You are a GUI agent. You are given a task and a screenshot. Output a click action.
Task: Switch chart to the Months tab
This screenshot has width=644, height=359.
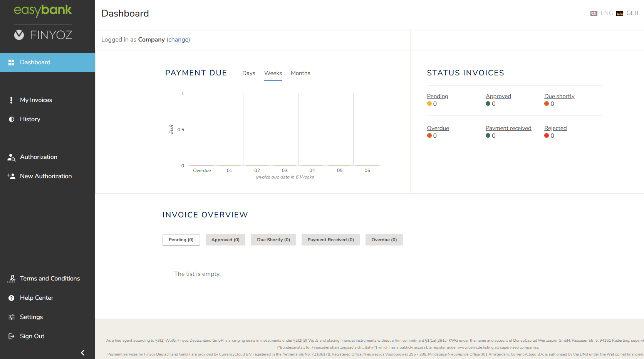pyautogui.click(x=300, y=73)
